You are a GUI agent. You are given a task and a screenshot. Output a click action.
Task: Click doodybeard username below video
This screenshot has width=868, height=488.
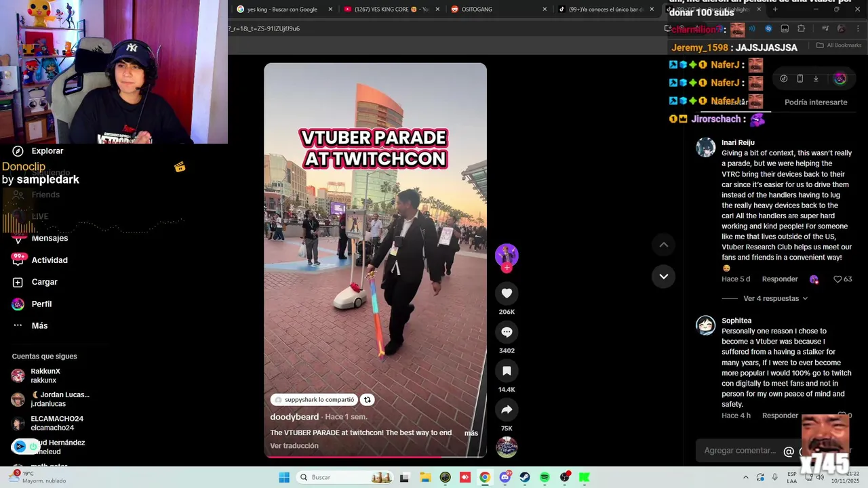pos(294,417)
